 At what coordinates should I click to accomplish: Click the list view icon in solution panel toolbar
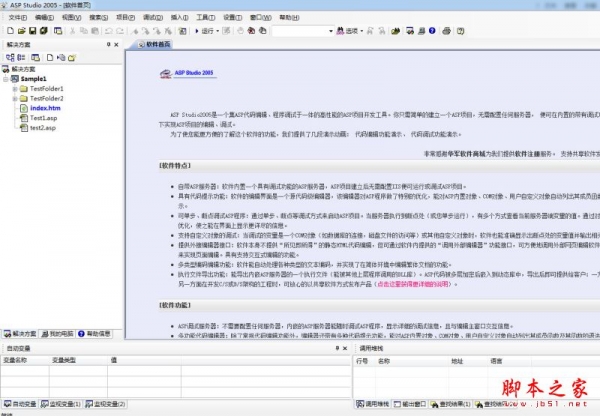pyautogui.click(x=21, y=57)
